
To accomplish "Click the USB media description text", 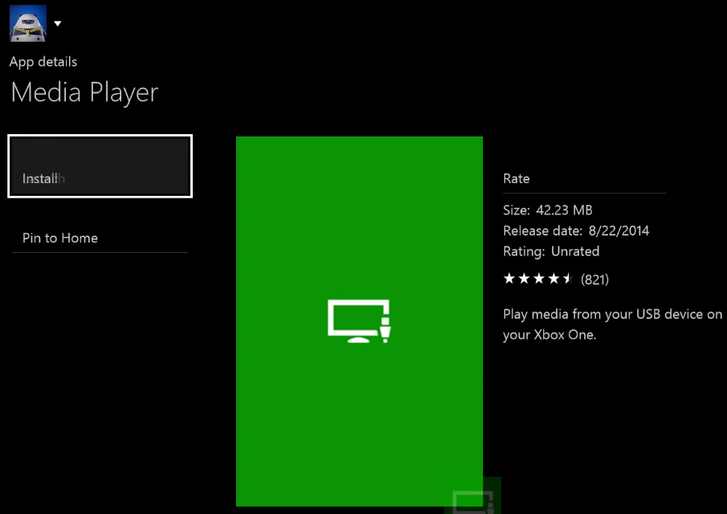I will click(611, 325).
